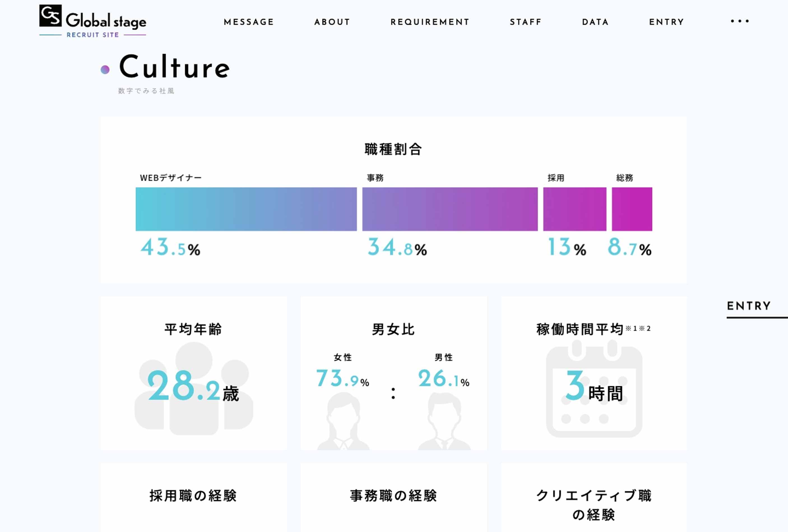Click the gradient dot beside Culture

coord(105,70)
